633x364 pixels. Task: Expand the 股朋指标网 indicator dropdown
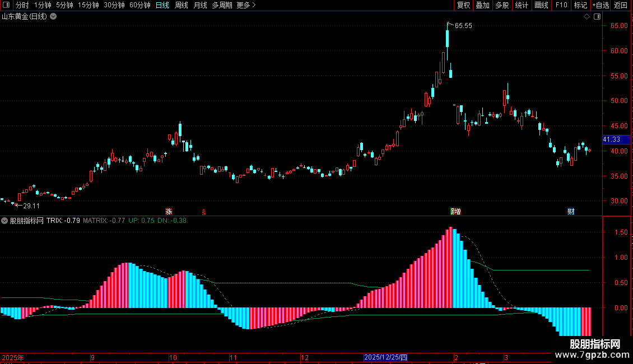point(4,221)
